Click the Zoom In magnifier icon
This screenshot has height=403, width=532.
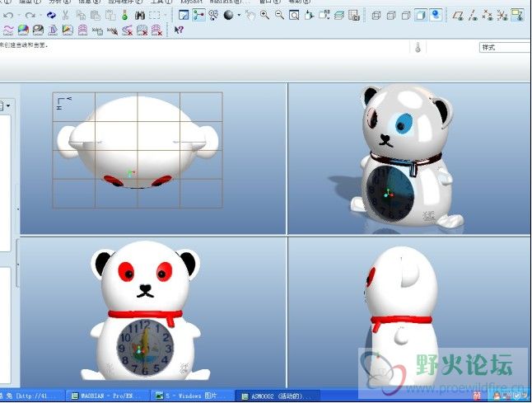tap(264, 16)
